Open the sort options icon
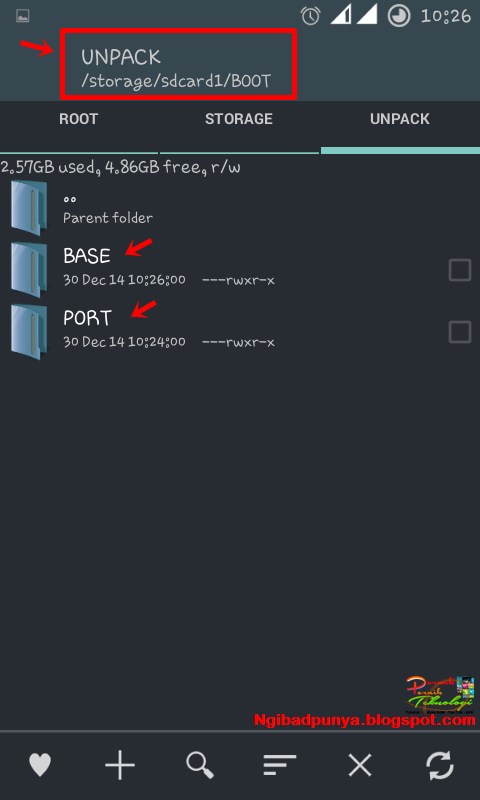The height and width of the screenshot is (800, 480). tap(280, 765)
